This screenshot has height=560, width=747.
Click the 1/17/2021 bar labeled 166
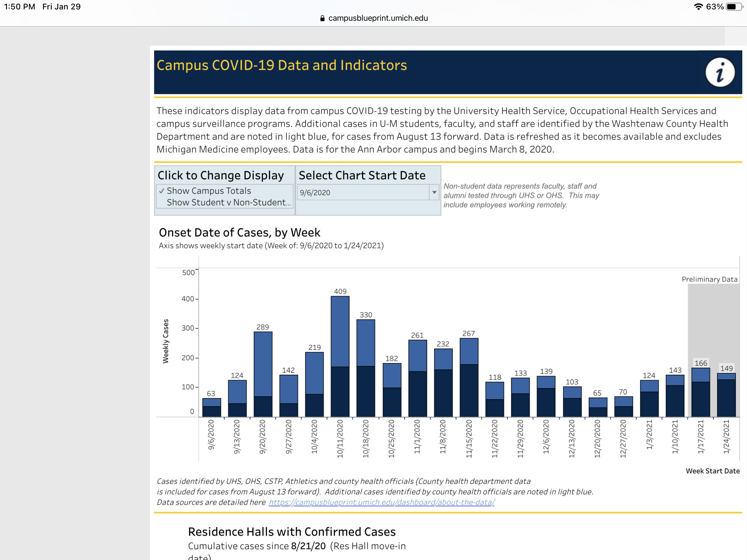pyautogui.click(x=700, y=393)
